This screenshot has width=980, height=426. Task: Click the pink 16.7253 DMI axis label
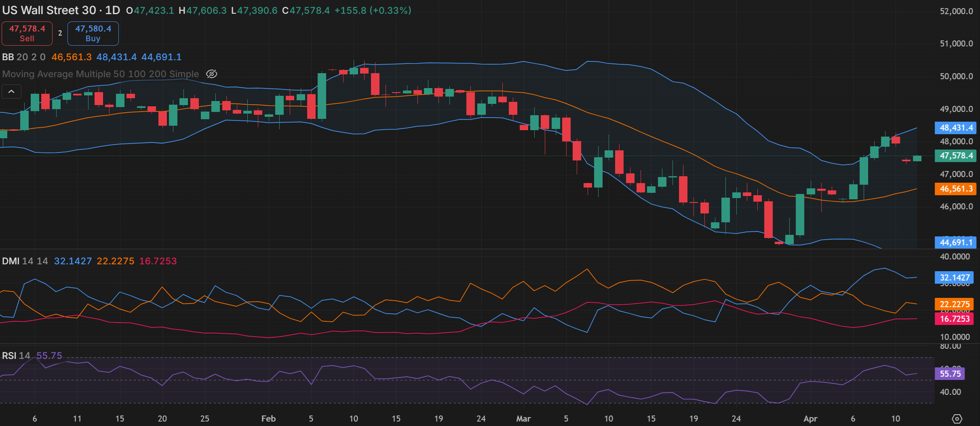coord(954,319)
